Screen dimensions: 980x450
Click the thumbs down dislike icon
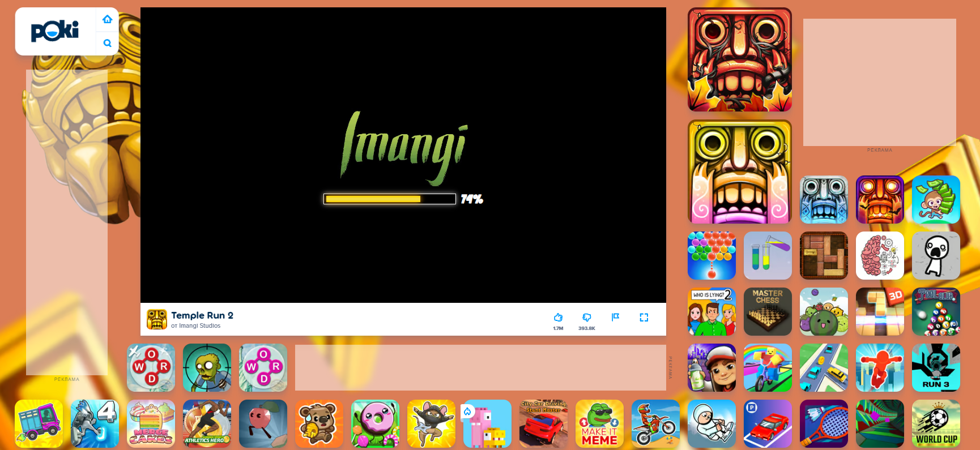coord(587,318)
